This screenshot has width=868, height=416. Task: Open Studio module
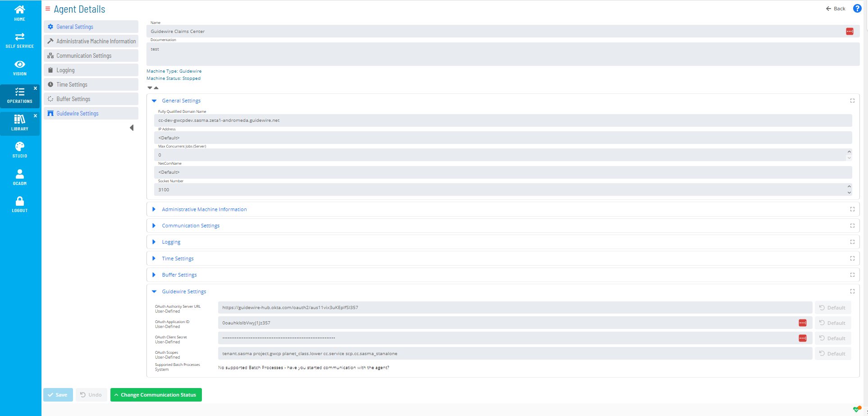[20, 150]
